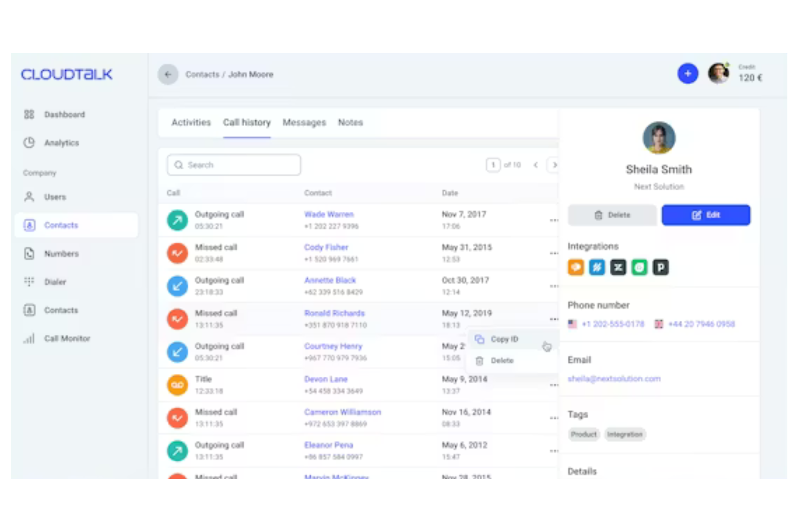
Task: Click the Delete button on the contact panel
Action: 612,215
